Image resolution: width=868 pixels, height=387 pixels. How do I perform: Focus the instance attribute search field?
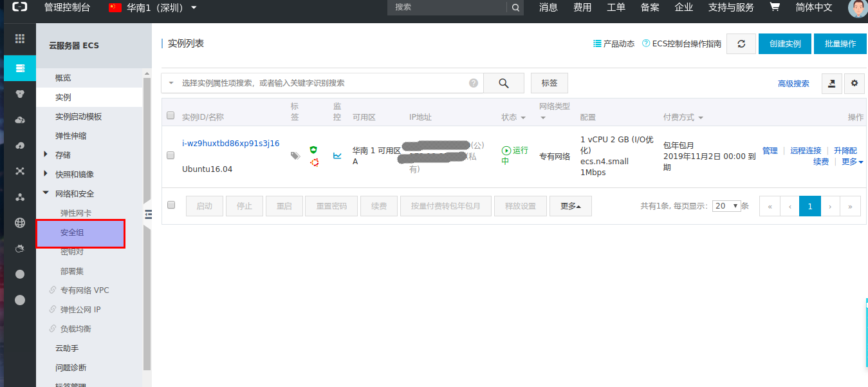(322, 83)
